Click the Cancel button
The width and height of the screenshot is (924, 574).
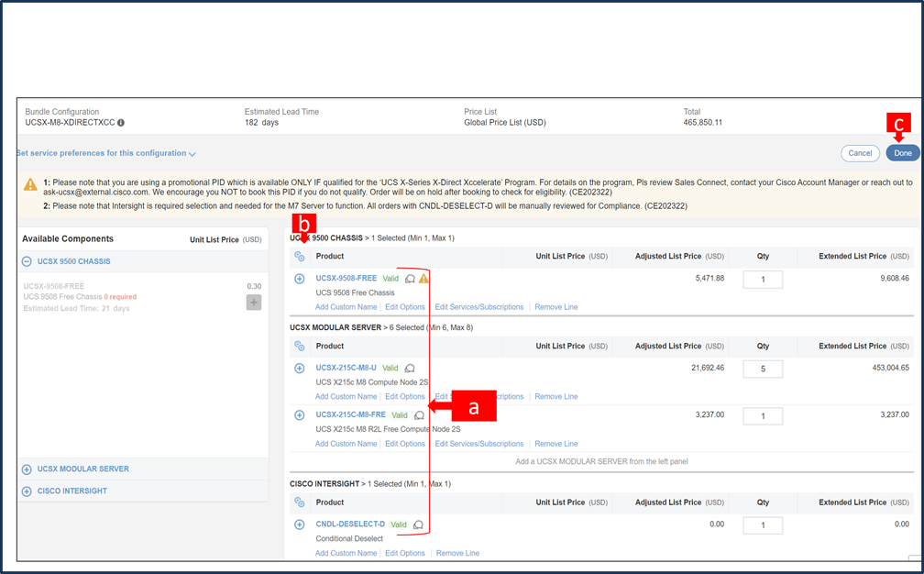860,153
